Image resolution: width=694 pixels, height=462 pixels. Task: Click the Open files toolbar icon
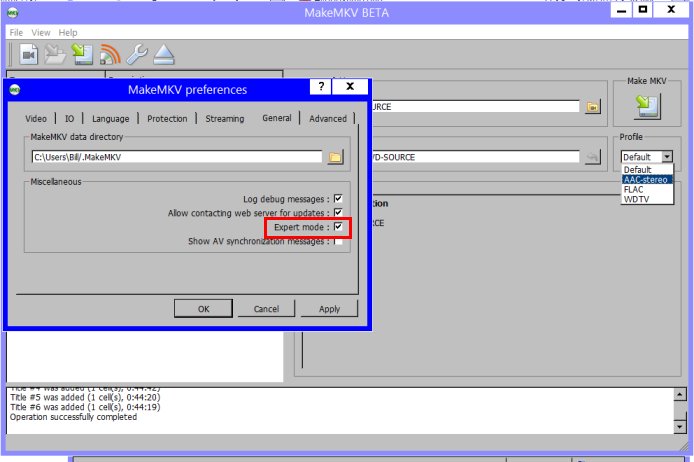pos(29,55)
